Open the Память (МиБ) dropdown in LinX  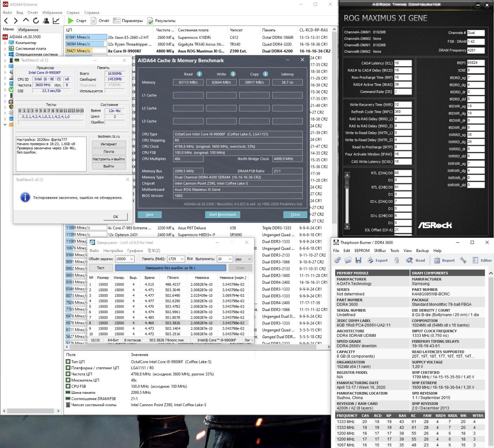click(182, 259)
